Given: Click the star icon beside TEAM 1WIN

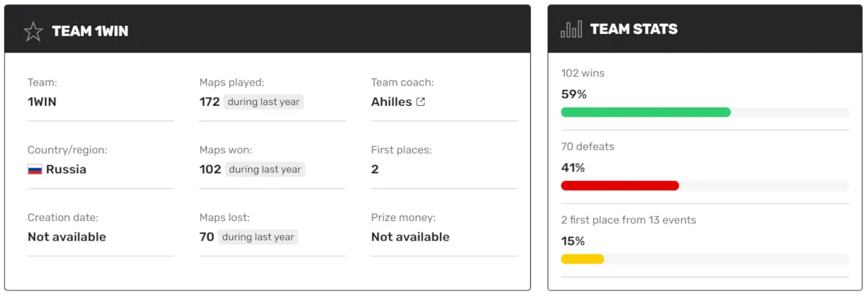Looking at the screenshot, I should tap(33, 31).
